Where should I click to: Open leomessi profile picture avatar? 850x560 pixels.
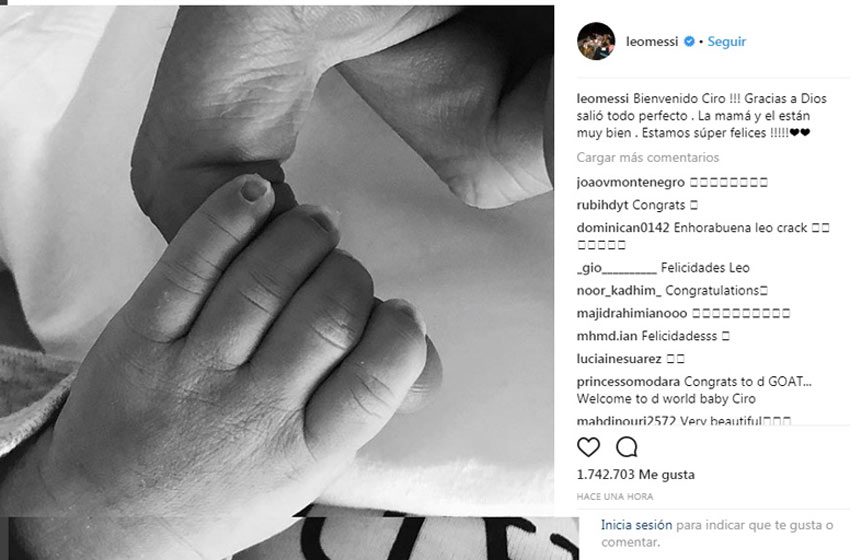click(596, 41)
